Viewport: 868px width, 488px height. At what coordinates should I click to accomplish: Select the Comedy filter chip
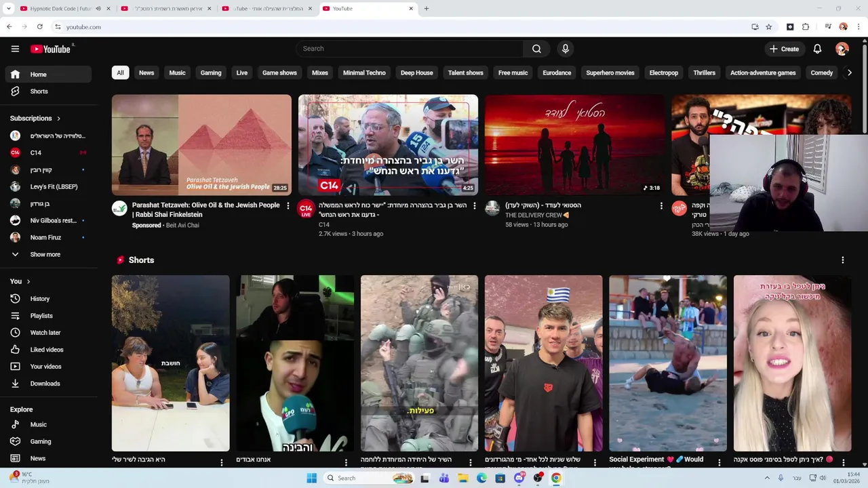coord(822,73)
